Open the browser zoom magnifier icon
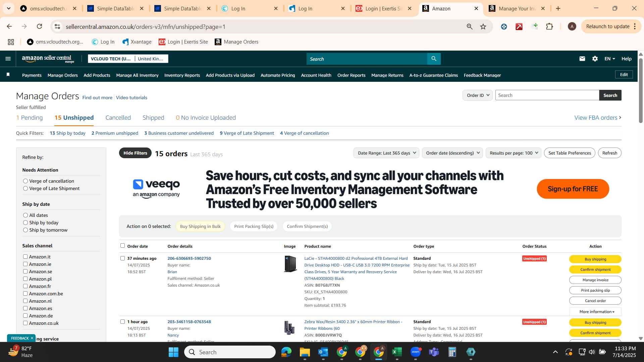 (470, 26)
